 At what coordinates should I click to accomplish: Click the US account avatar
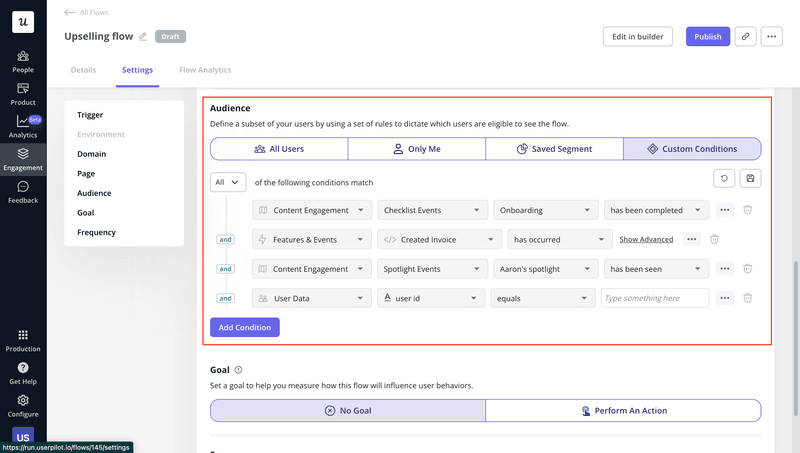23,437
